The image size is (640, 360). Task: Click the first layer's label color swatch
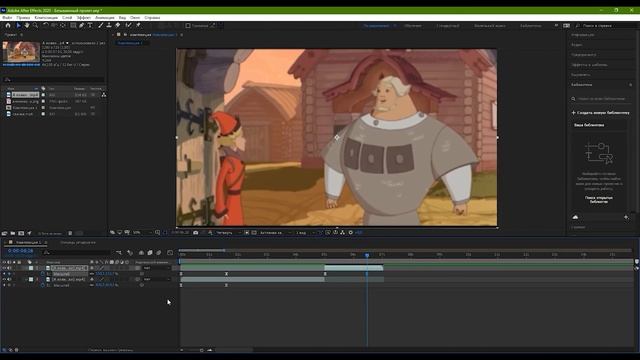[x=31, y=268]
